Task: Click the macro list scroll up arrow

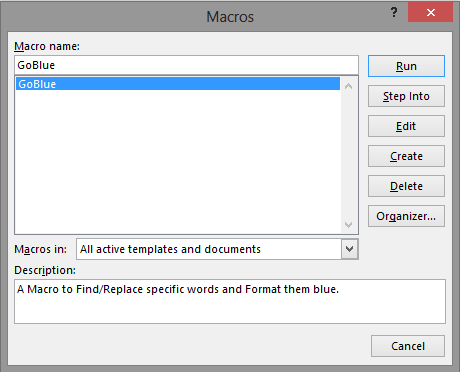Action: pos(349,86)
